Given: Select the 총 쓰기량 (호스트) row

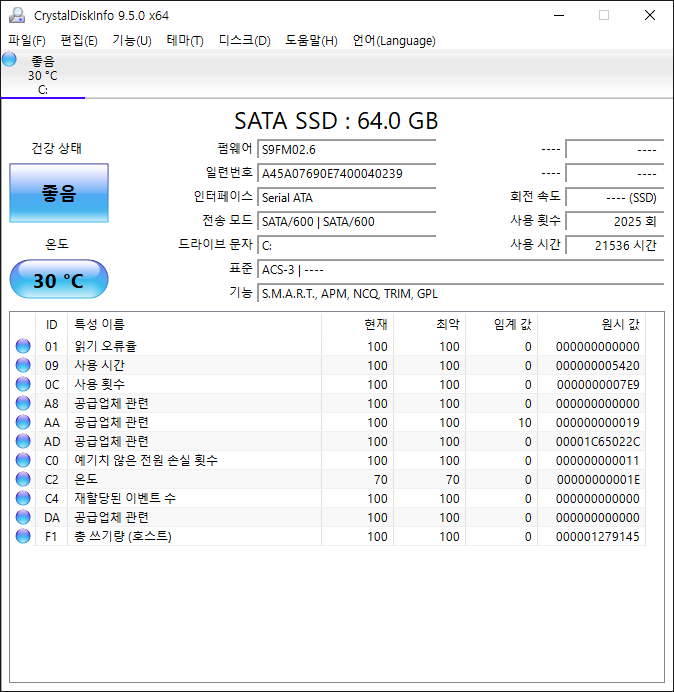Looking at the screenshot, I should [329, 536].
